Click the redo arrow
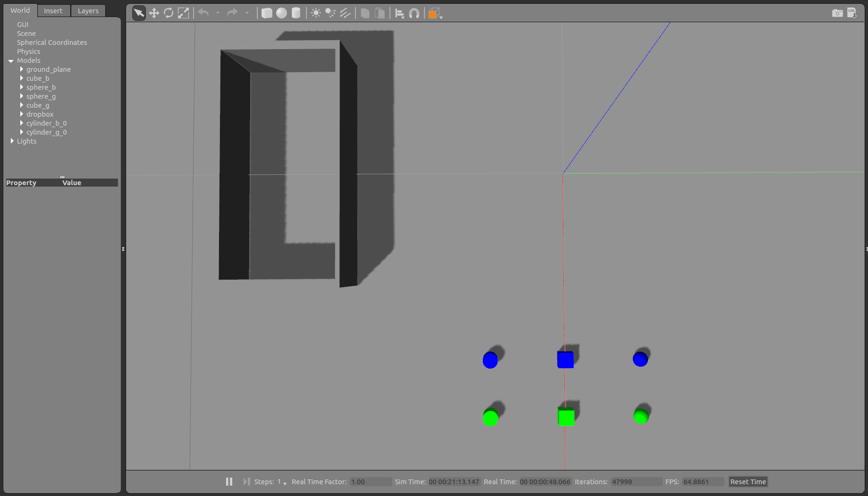 [232, 13]
